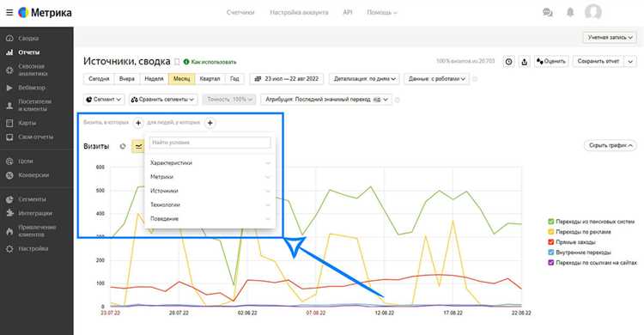Add a condition with plus after Визиты, в которых
The image size is (644, 335).
138,123
